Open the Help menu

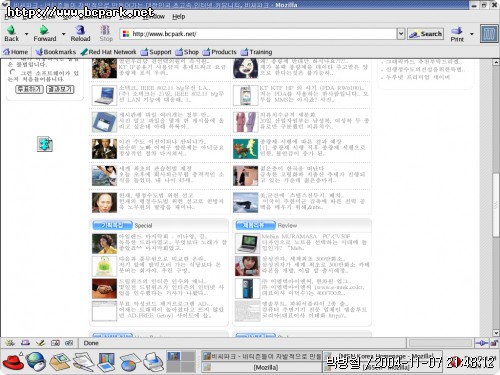click(x=179, y=16)
